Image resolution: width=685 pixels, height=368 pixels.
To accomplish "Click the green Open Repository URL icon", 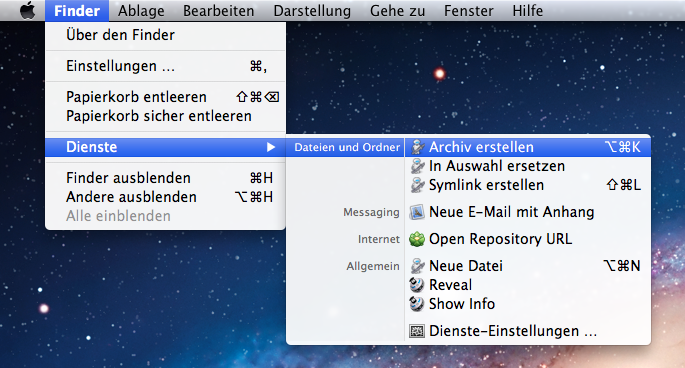I will pyautogui.click(x=417, y=239).
